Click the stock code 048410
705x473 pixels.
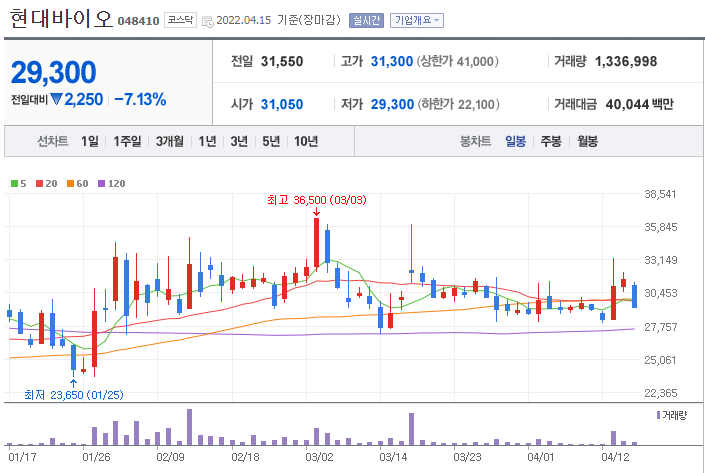point(138,21)
